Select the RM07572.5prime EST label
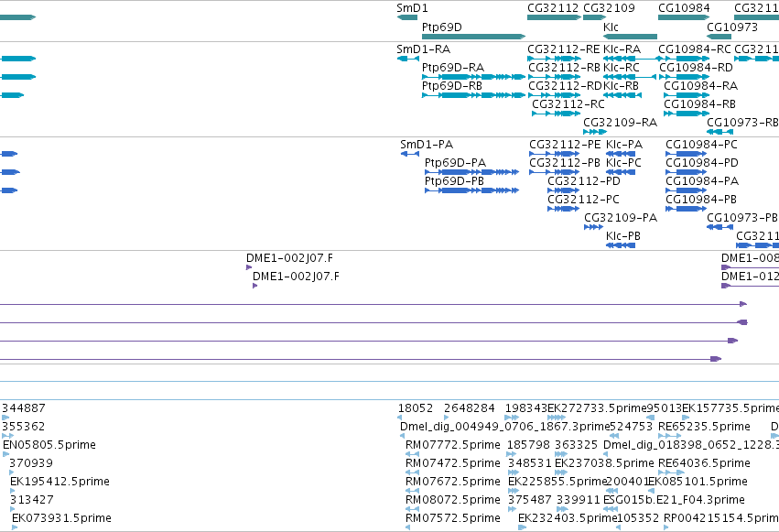 pyautogui.click(x=453, y=518)
